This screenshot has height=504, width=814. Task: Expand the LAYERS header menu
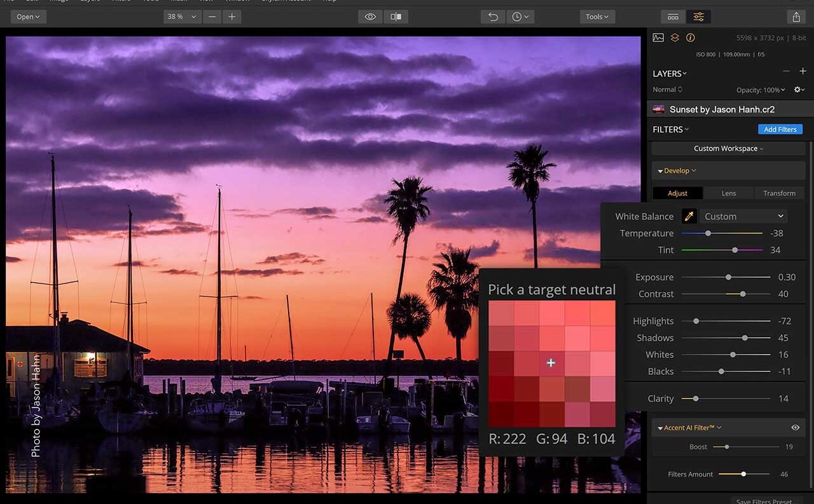670,74
